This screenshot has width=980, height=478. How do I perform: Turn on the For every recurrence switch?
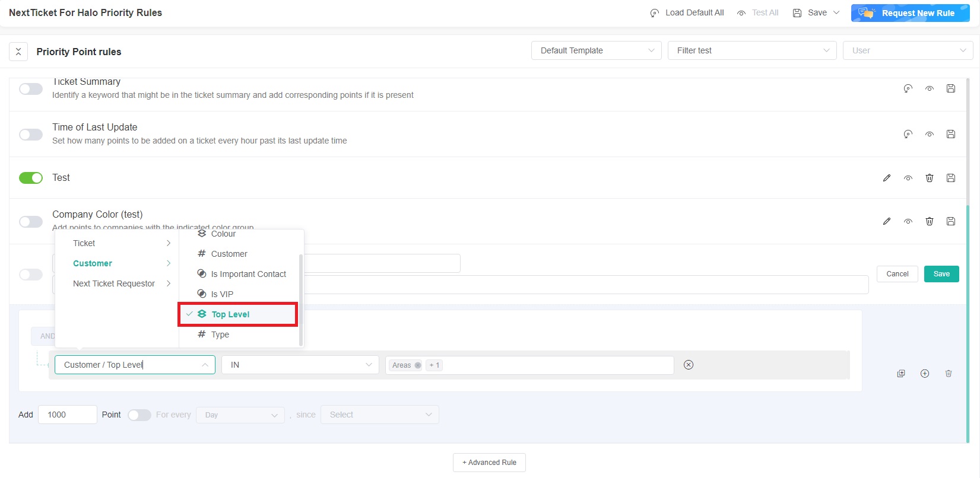(139, 415)
